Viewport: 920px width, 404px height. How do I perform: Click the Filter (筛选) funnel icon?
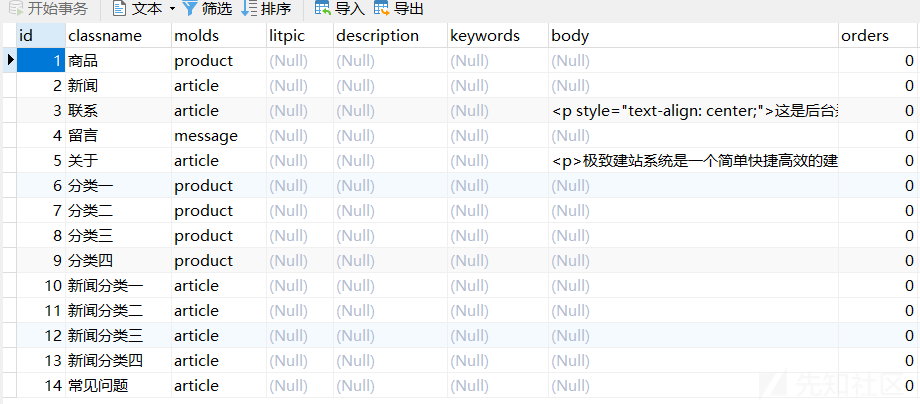point(189,9)
